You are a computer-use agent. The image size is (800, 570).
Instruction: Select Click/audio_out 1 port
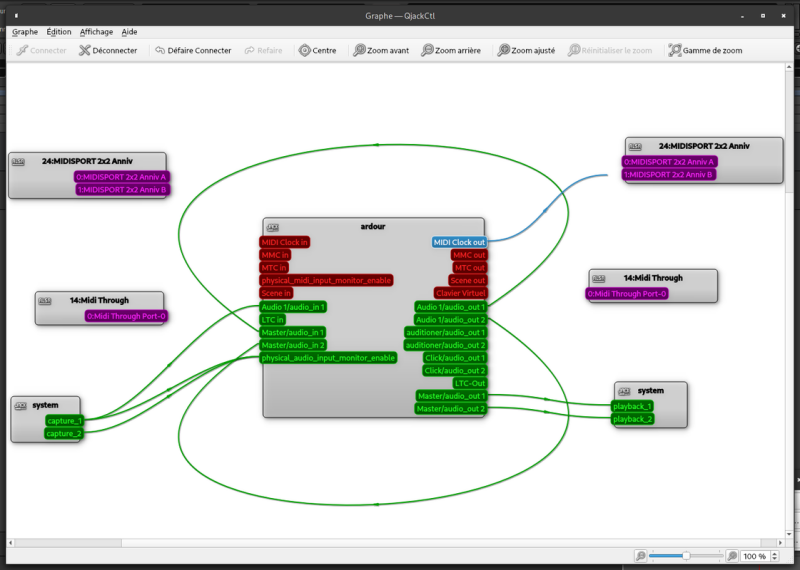(x=455, y=358)
